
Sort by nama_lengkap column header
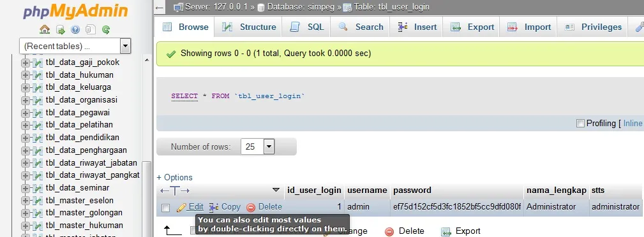pos(557,190)
